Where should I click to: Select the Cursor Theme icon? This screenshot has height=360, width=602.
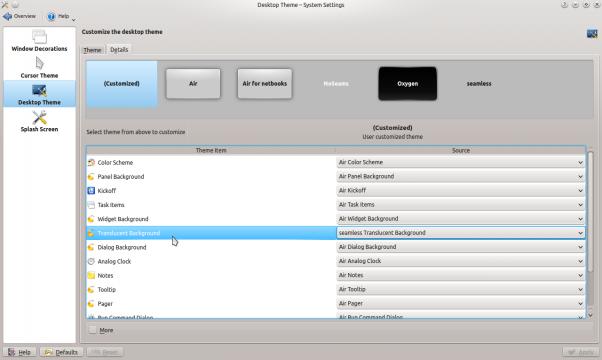click(x=39, y=63)
